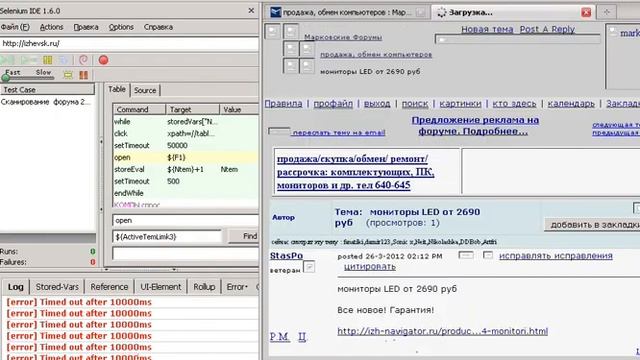Click the email icon before 'переслать тему на email'
640x360 pixels.
(x=279, y=131)
